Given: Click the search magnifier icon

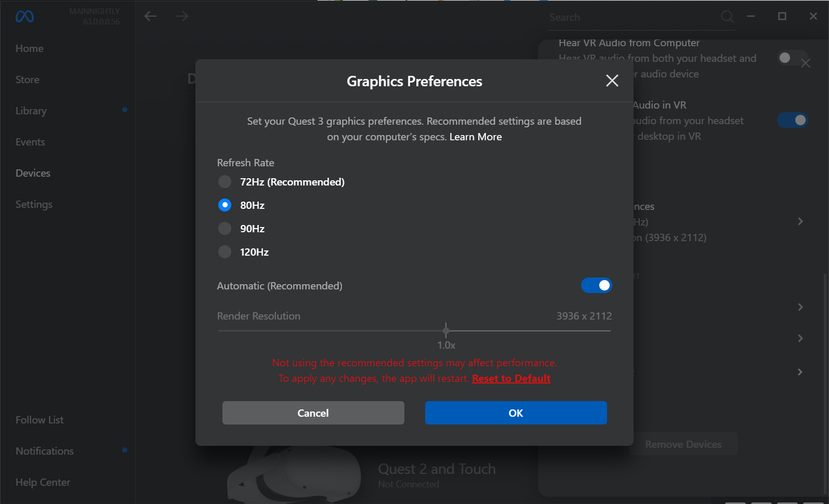Looking at the screenshot, I should pyautogui.click(x=727, y=17).
